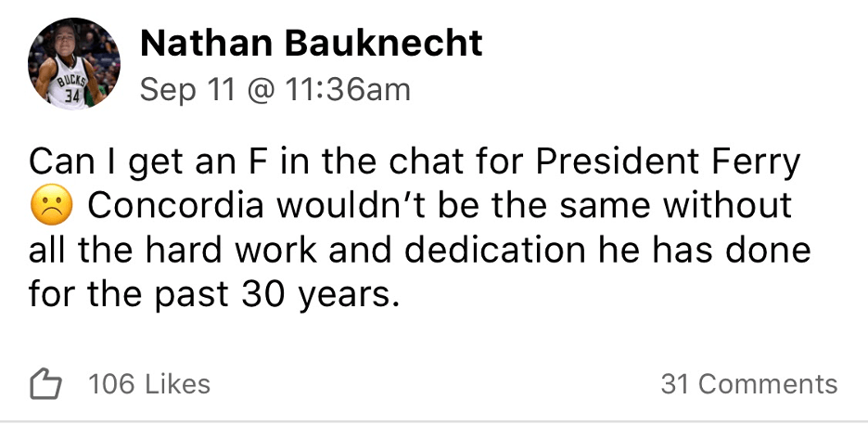Click the number 31 in the comments count
The width and height of the screenshot is (868, 425).
point(675,384)
